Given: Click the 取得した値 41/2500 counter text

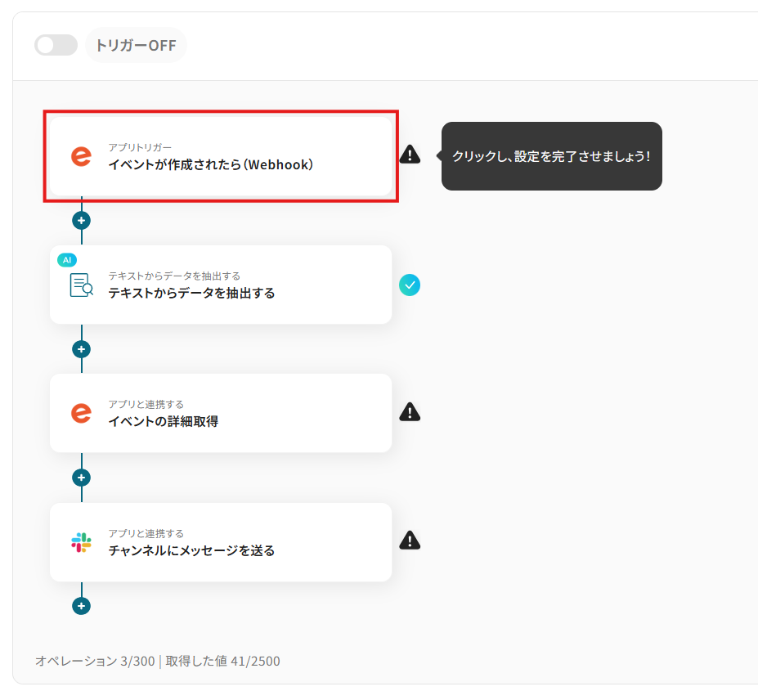Looking at the screenshot, I should (x=223, y=662).
